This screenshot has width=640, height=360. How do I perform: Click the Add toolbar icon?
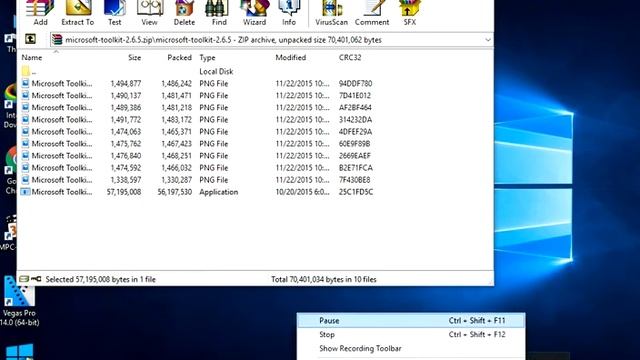(40, 13)
